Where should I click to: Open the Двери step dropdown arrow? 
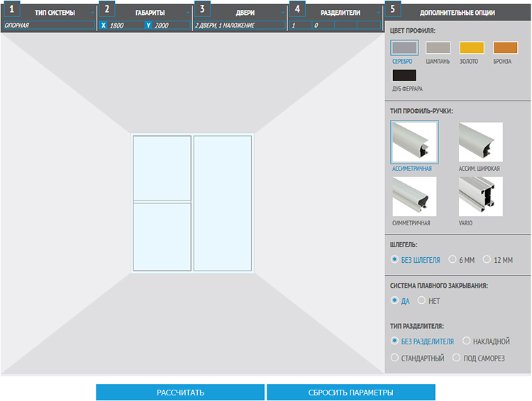coord(282,13)
